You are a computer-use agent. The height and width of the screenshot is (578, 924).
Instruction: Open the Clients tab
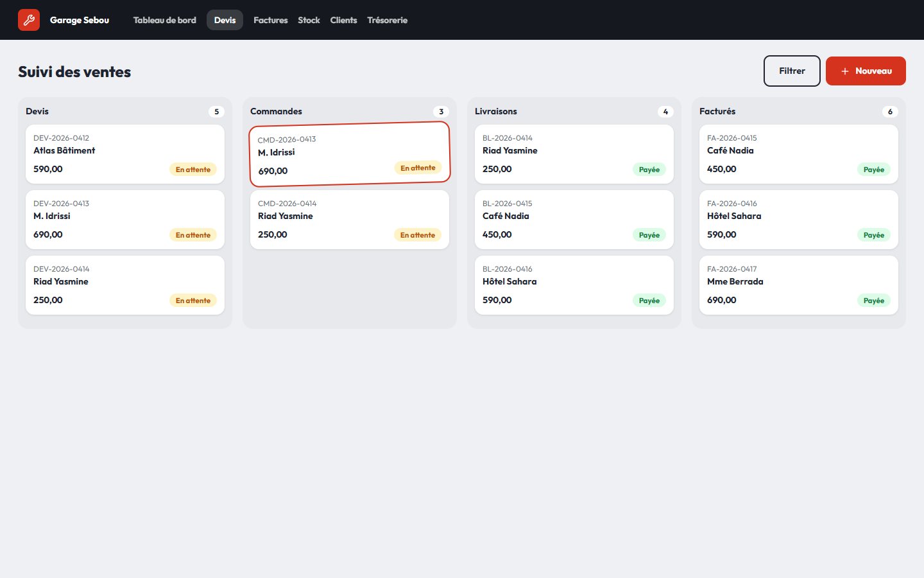[x=343, y=20]
